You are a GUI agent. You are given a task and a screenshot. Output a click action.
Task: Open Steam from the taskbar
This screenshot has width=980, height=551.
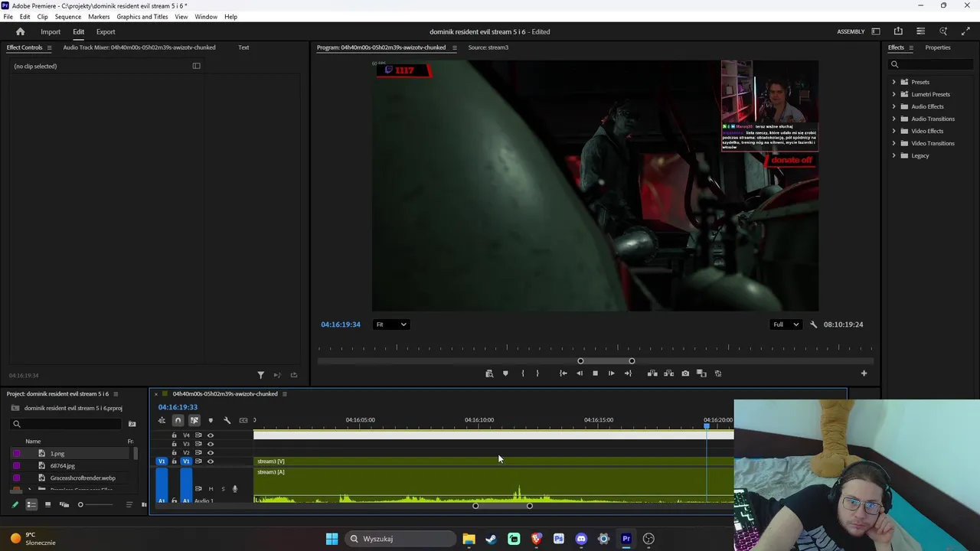(491, 539)
